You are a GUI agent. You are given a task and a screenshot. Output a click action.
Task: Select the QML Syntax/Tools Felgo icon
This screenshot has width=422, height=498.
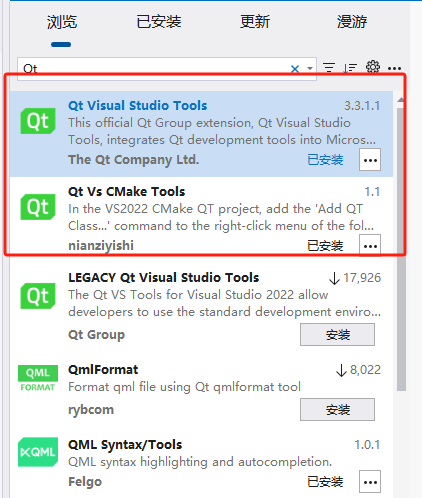[38, 452]
